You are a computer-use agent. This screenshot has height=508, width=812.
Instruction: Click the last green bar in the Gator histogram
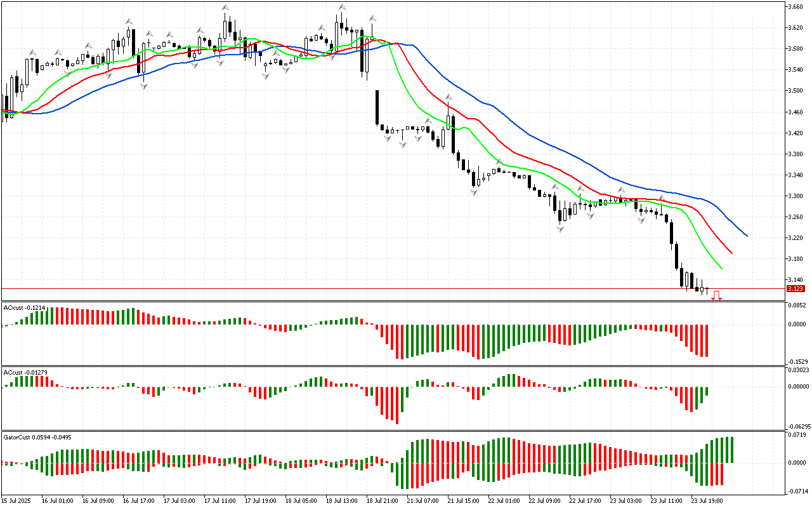(732, 450)
